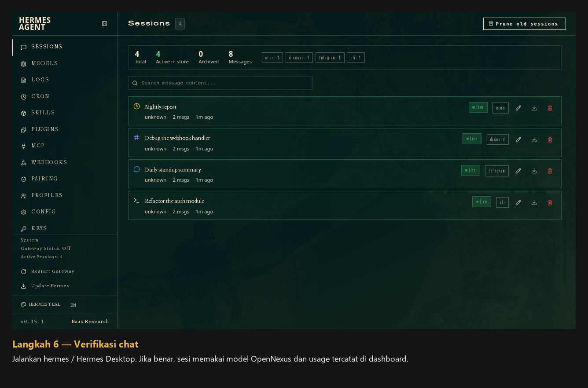Filter by the cli: 1 tag
Screen dimensions: 588x388
tap(356, 58)
